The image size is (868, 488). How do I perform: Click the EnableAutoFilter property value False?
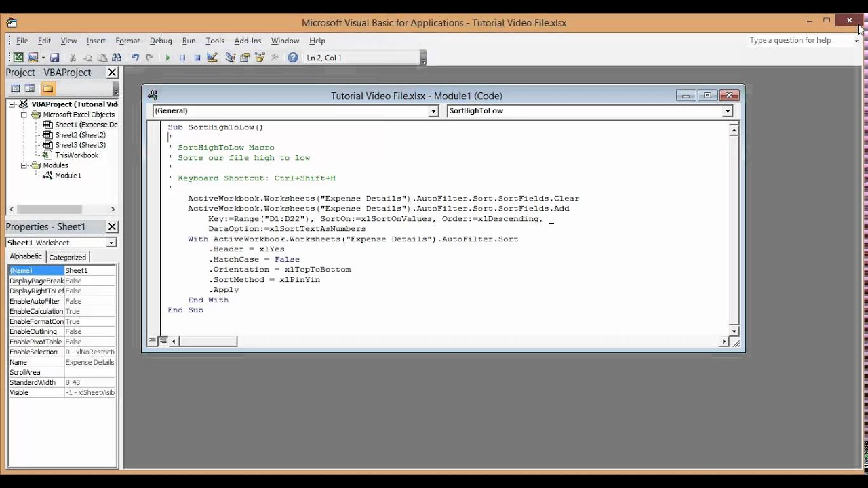click(90, 301)
